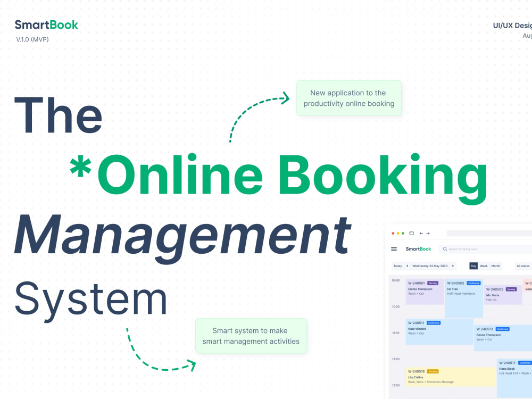Click Confirmed badge on W-240502
The height and width of the screenshot is (399, 532).
click(473, 283)
